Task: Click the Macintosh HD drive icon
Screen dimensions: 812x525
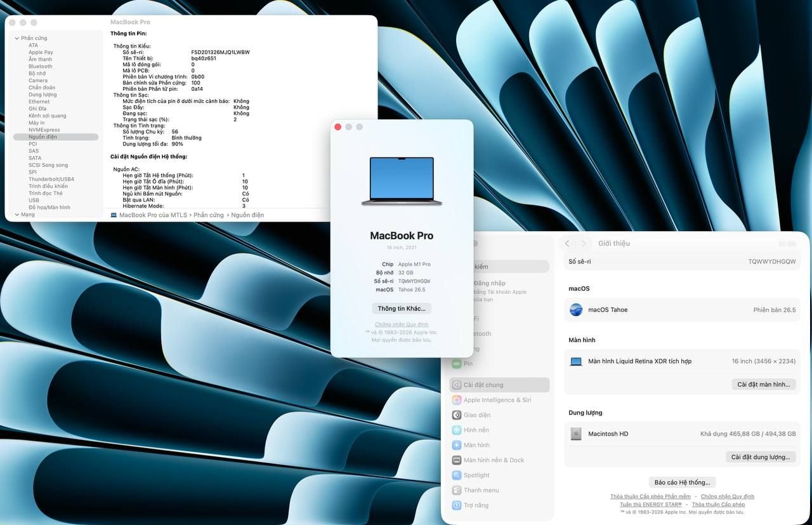Action: [x=576, y=434]
